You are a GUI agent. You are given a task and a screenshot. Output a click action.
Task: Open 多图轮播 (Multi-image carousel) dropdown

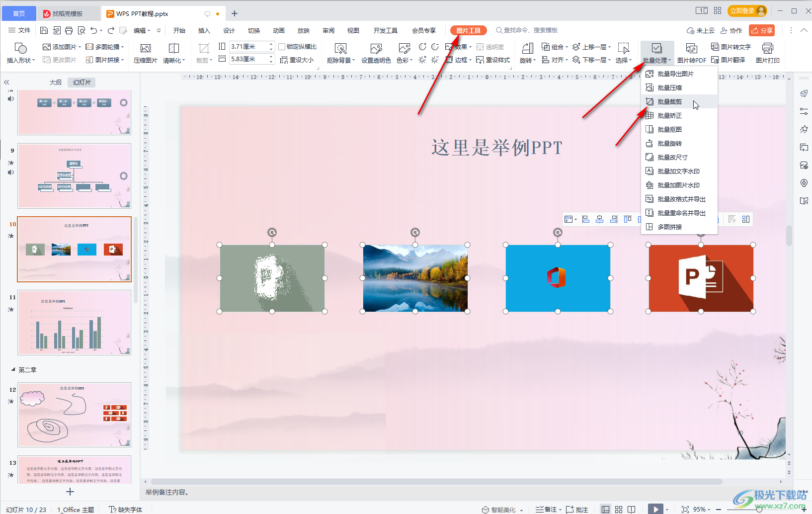(104, 47)
